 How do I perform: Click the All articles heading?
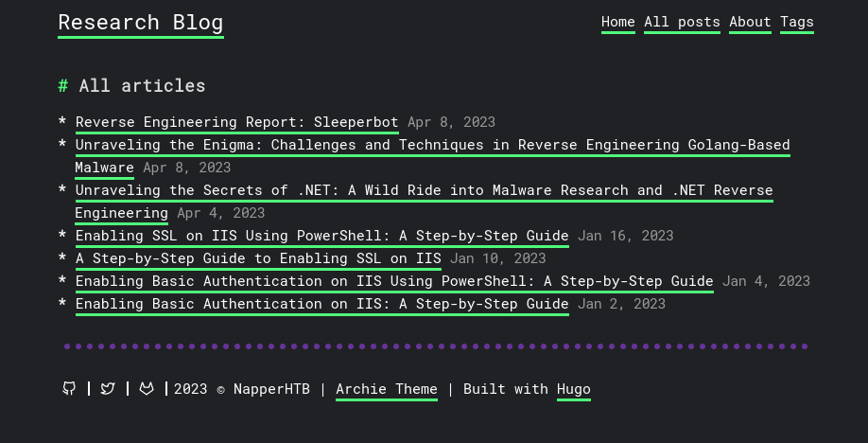tap(142, 86)
